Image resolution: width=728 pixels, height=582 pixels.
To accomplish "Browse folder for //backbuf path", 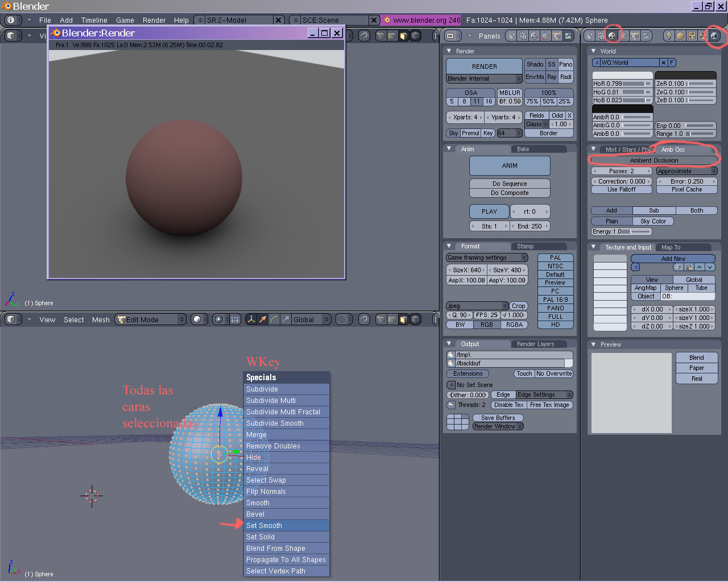I will click(451, 363).
